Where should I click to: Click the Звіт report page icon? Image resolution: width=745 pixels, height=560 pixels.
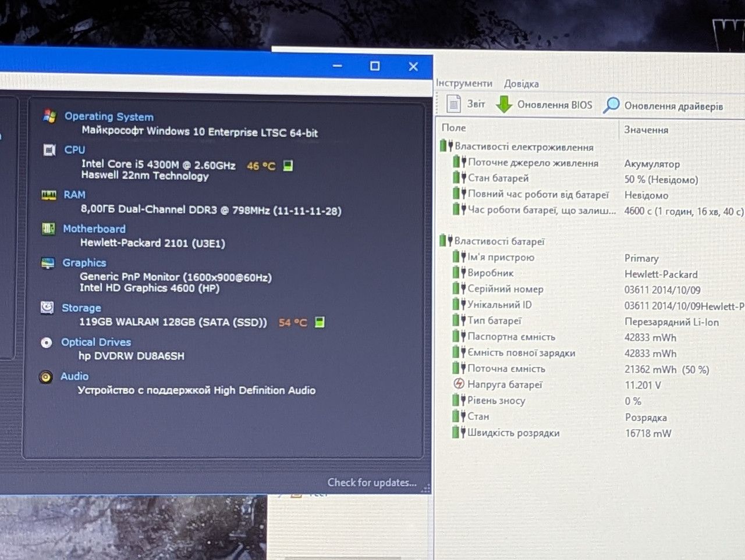(453, 104)
